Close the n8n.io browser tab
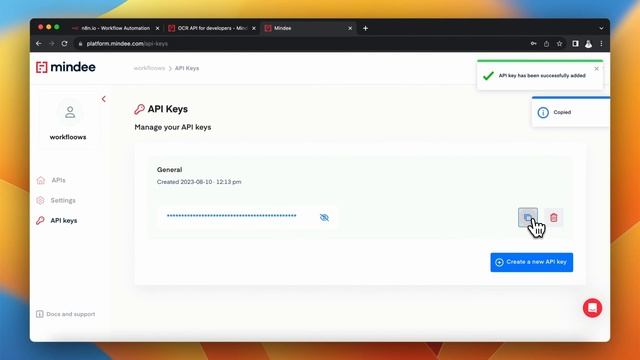 pyautogui.click(x=158, y=28)
